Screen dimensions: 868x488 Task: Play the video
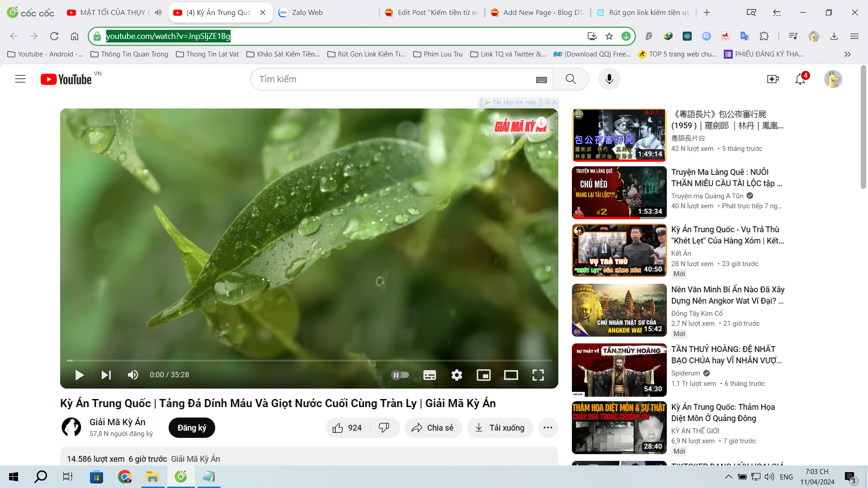(x=80, y=375)
